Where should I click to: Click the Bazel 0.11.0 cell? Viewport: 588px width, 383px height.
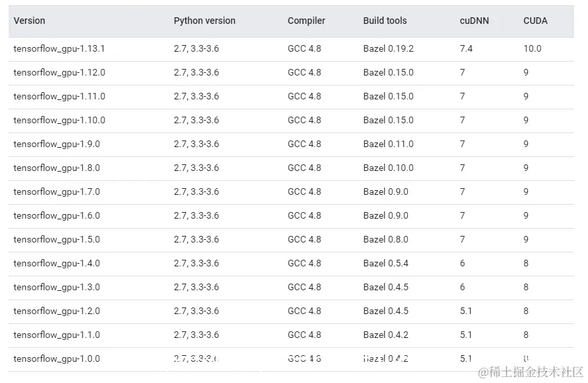coord(388,144)
